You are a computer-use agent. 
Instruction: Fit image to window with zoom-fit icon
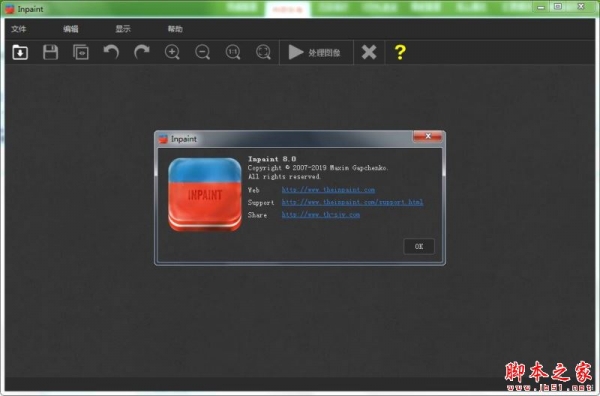click(263, 52)
